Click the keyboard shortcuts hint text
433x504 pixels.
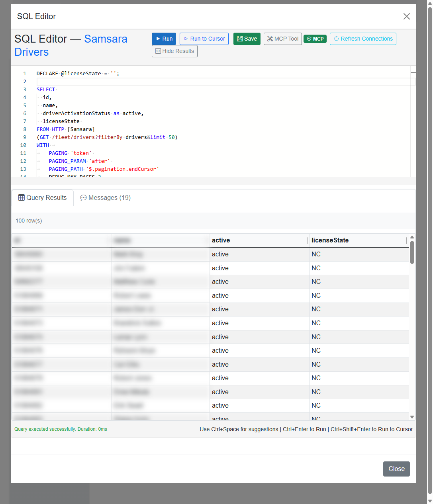(x=306, y=429)
